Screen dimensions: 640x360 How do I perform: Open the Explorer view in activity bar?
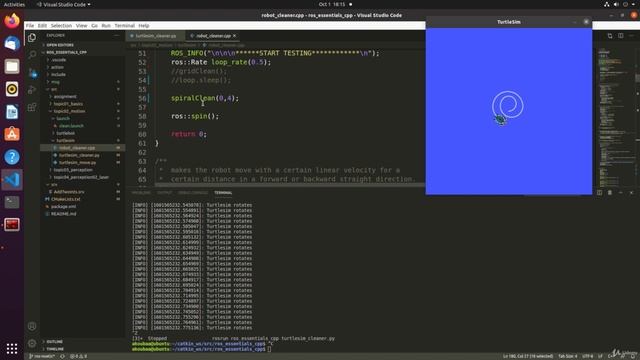pyautogui.click(x=32, y=38)
